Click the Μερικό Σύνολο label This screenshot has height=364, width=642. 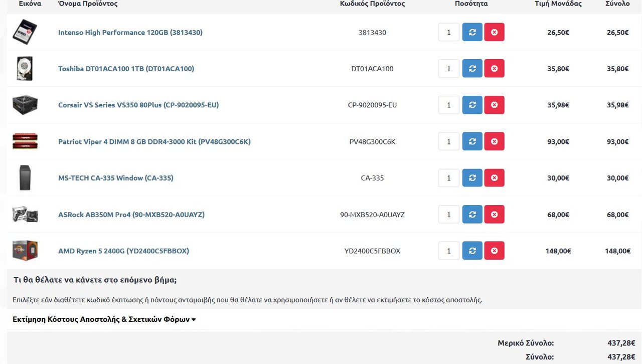(526, 343)
